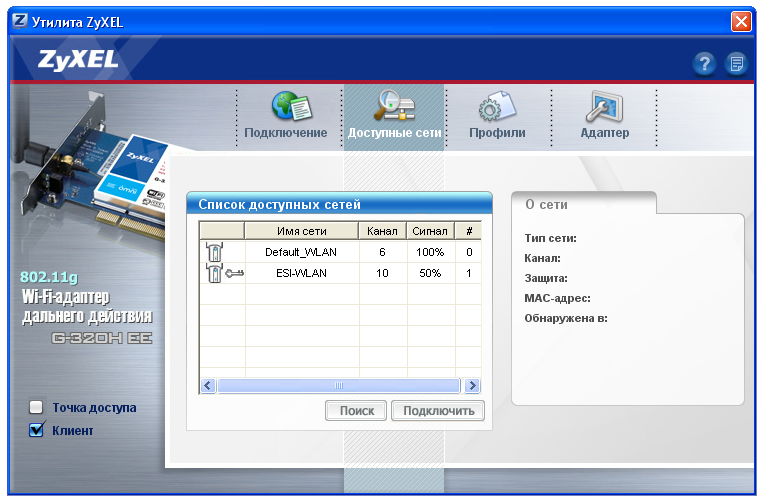The height and width of the screenshot is (500, 764).
Task: Click the gear document icon above Профили
Action: [497, 106]
